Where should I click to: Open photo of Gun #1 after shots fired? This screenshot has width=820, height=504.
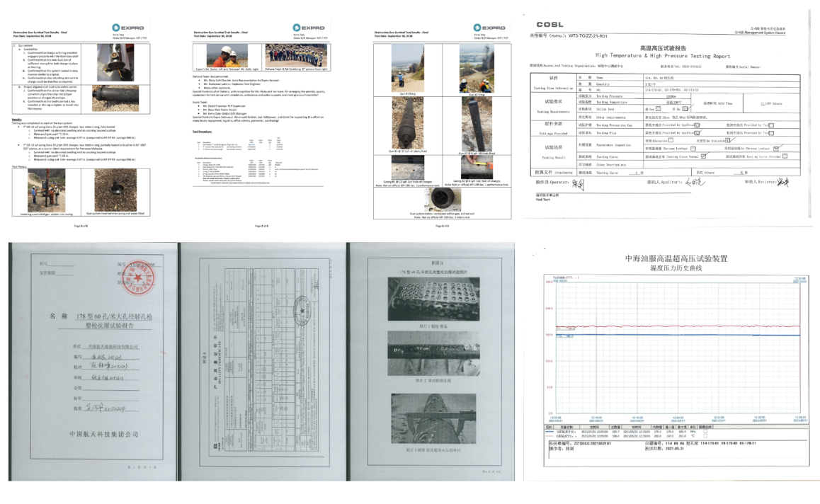coord(407,123)
